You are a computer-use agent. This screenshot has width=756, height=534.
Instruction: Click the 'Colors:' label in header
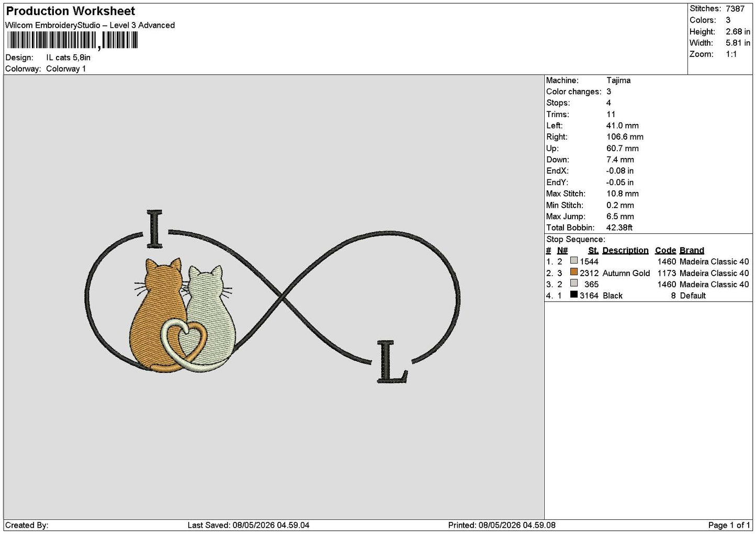click(703, 20)
